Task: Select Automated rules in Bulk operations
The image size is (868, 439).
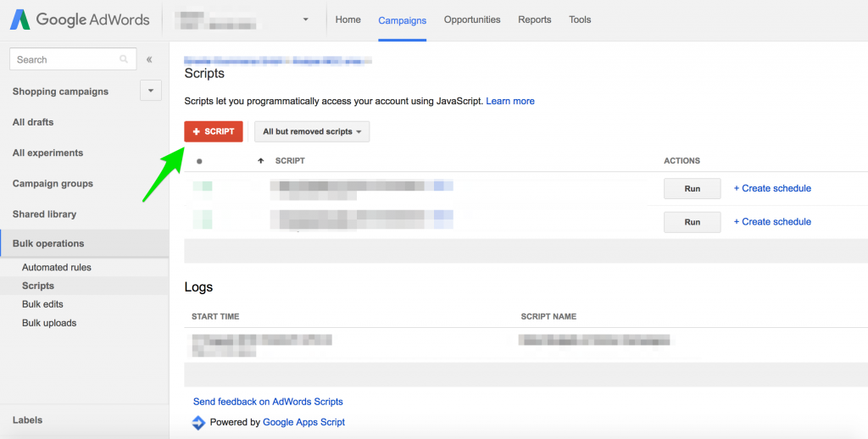Action: [57, 268]
